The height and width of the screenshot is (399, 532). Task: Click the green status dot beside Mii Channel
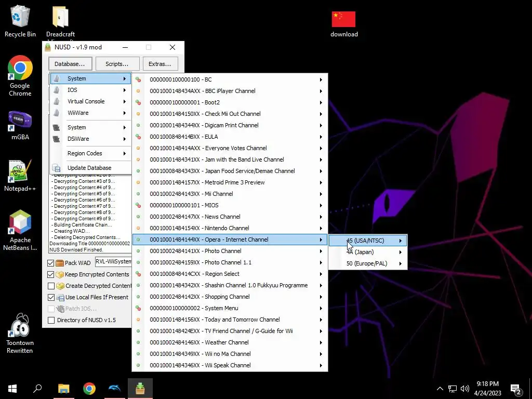coord(138,194)
